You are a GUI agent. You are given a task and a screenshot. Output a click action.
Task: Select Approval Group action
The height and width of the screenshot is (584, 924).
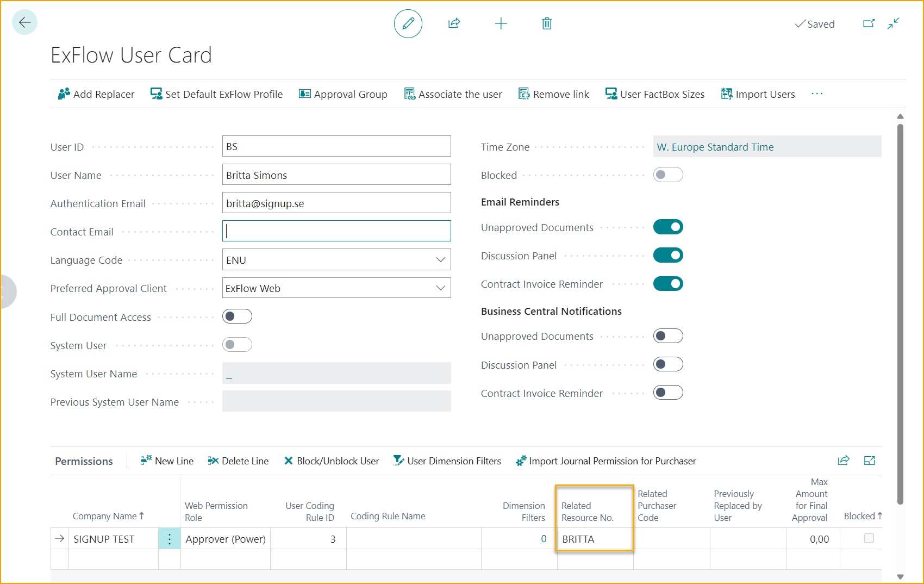[343, 94]
